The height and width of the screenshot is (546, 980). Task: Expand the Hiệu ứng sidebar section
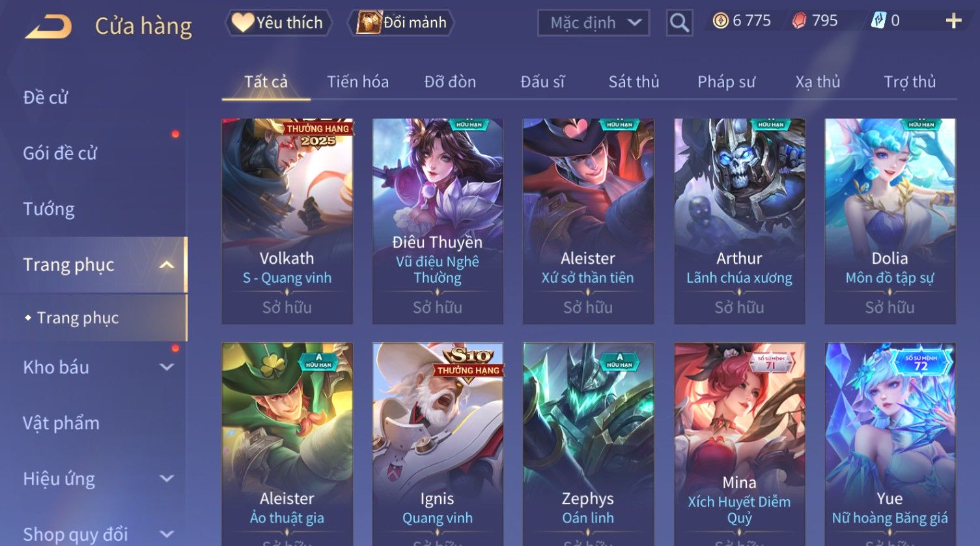167,479
